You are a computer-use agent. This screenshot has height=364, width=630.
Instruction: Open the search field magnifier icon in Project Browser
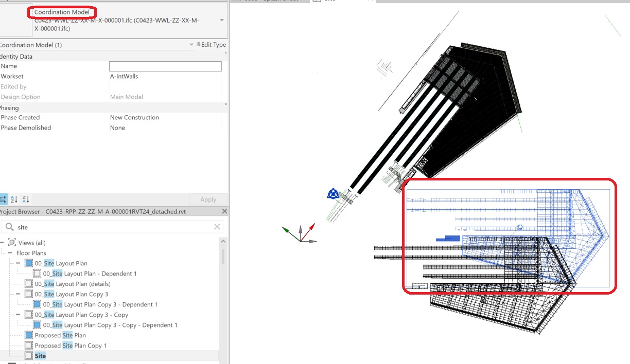[x=8, y=227]
